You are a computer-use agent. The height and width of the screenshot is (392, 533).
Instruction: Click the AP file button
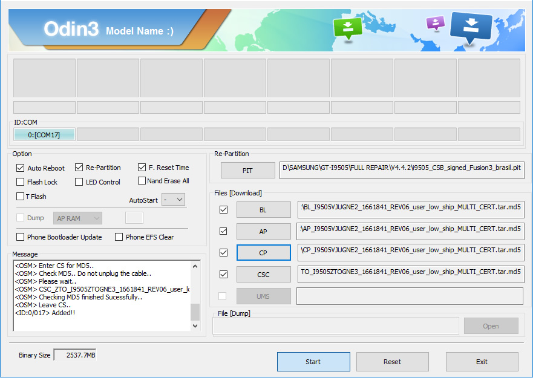(x=263, y=232)
